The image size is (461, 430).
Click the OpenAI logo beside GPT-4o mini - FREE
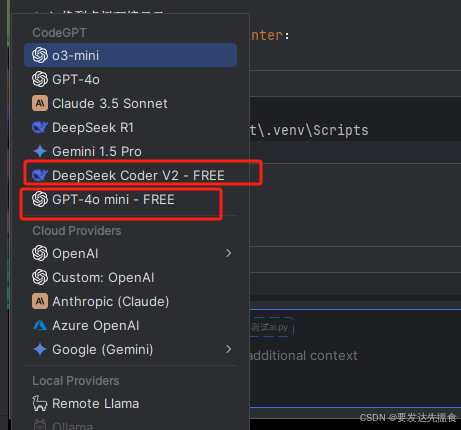pyautogui.click(x=40, y=199)
